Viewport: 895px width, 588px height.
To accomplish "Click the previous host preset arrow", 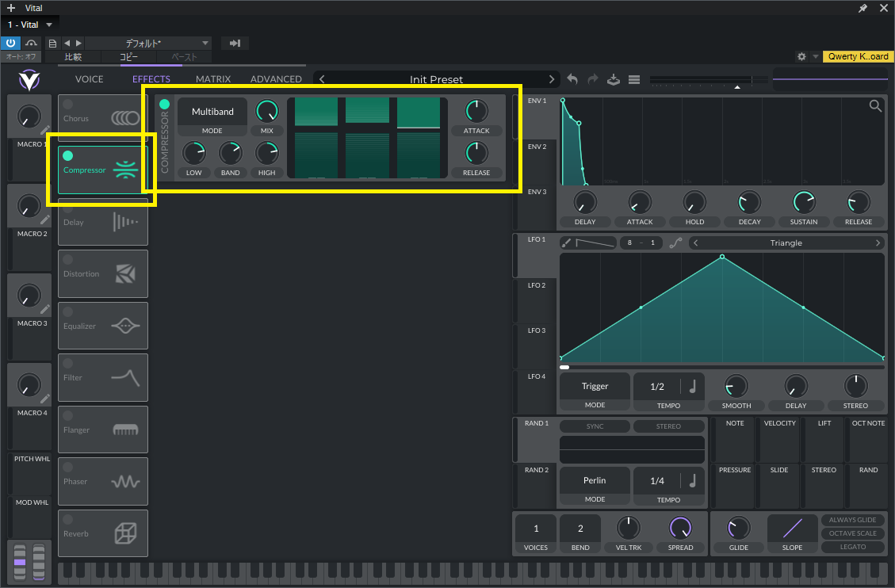I will (x=67, y=44).
